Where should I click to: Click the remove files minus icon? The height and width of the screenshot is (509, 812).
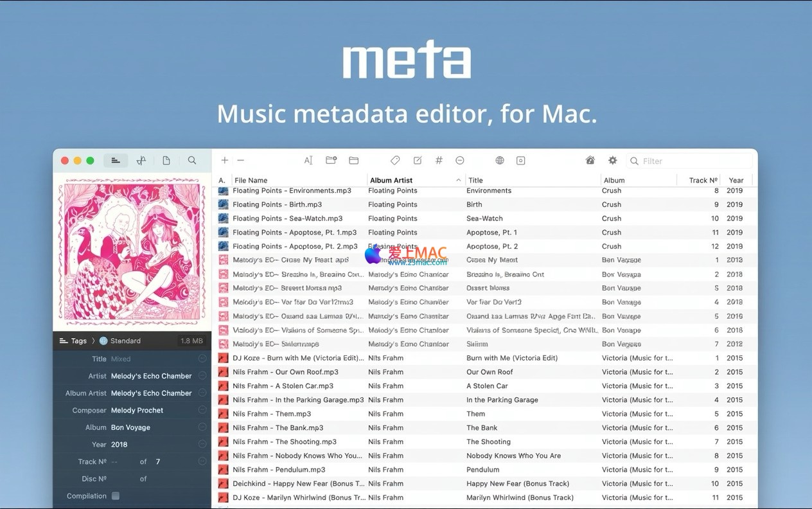click(240, 161)
